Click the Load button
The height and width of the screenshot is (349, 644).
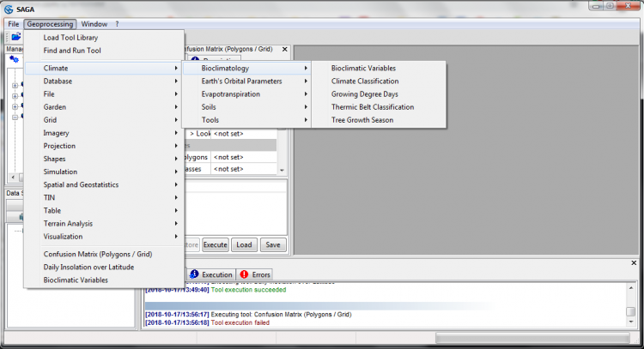pos(244,245)
